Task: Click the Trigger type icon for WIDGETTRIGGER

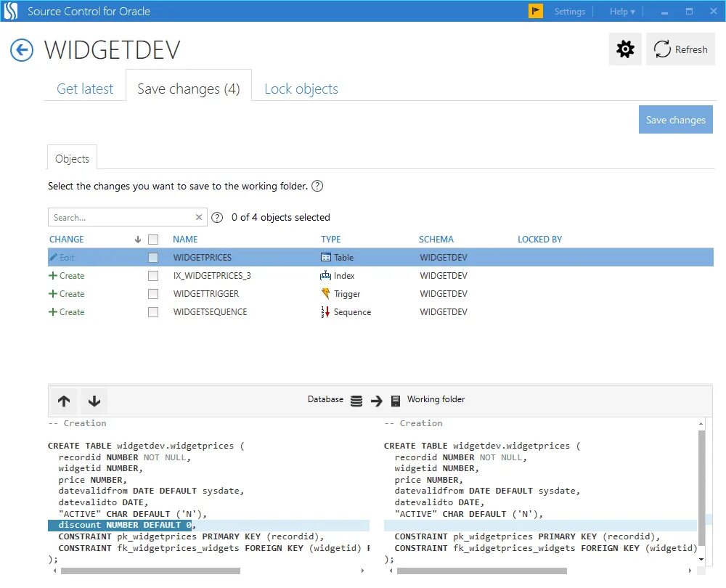Action: tap(325, 293)
